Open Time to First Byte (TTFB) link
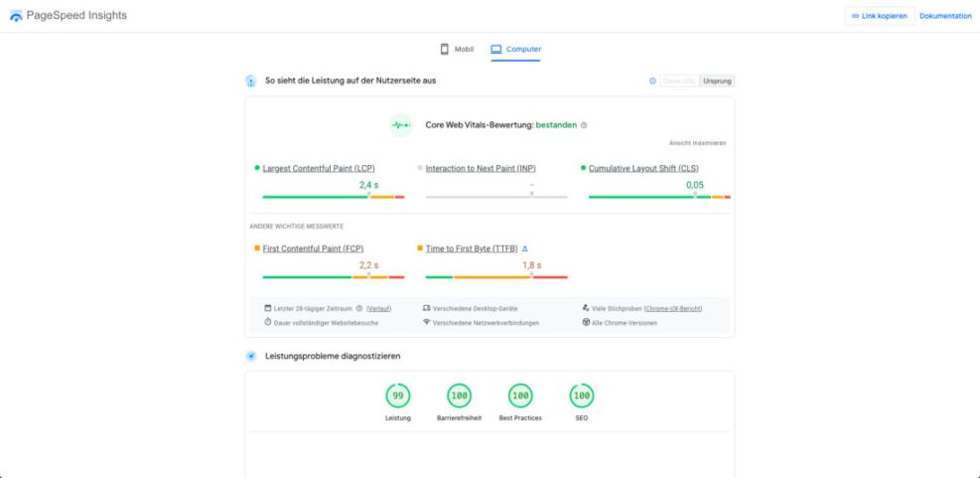 coord(472,248)
